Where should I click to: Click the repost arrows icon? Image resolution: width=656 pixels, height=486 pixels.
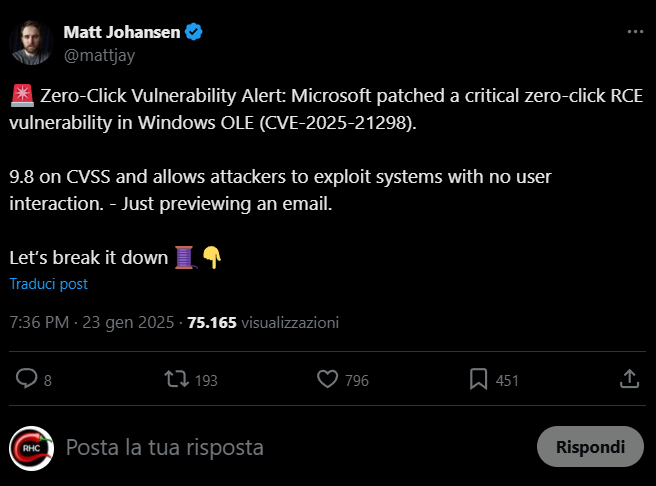pos(176,379)
